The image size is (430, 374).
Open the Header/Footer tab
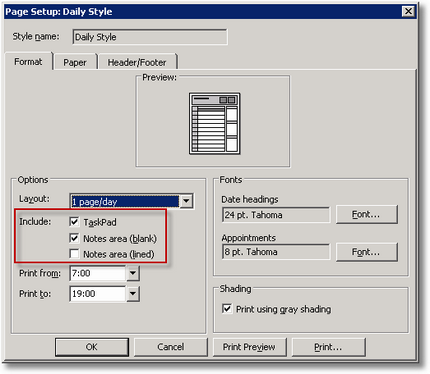[x=137, y=62]
